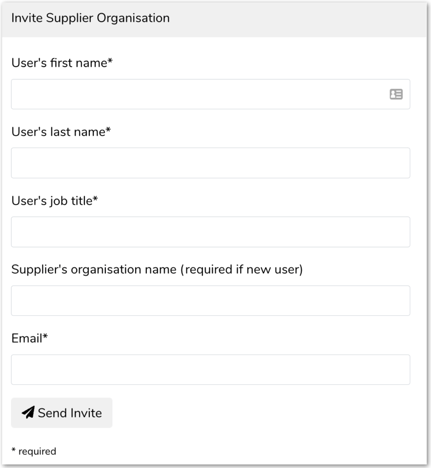431x468 pixels.
Task: Select the User's job title text box
Action: pyautogui.click(x=211, y=232)
